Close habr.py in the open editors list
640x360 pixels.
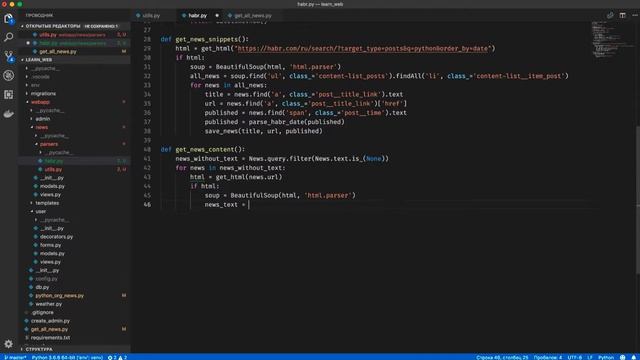click(28, 43)
